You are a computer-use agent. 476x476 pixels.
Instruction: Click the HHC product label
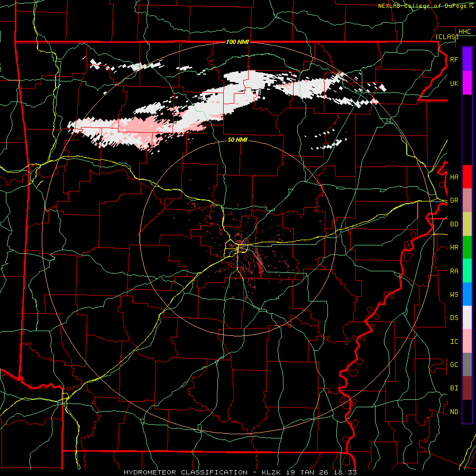[464, 32]
